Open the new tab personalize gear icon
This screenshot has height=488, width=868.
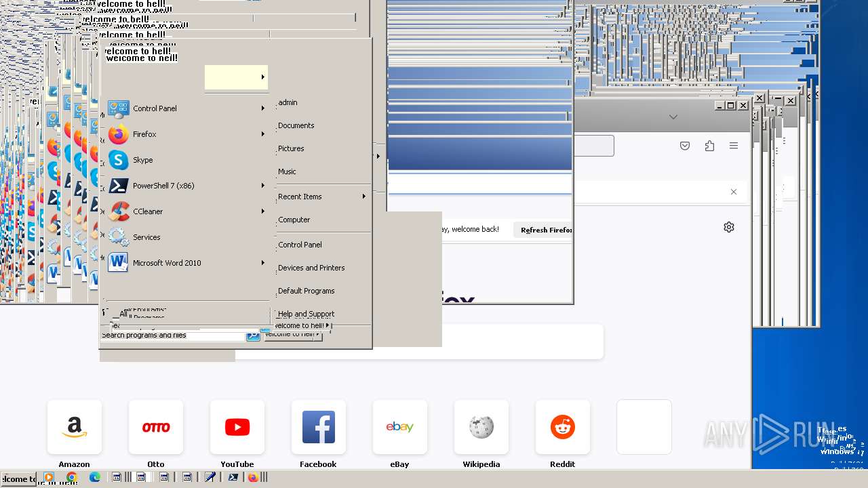click(x=729, y=227)
